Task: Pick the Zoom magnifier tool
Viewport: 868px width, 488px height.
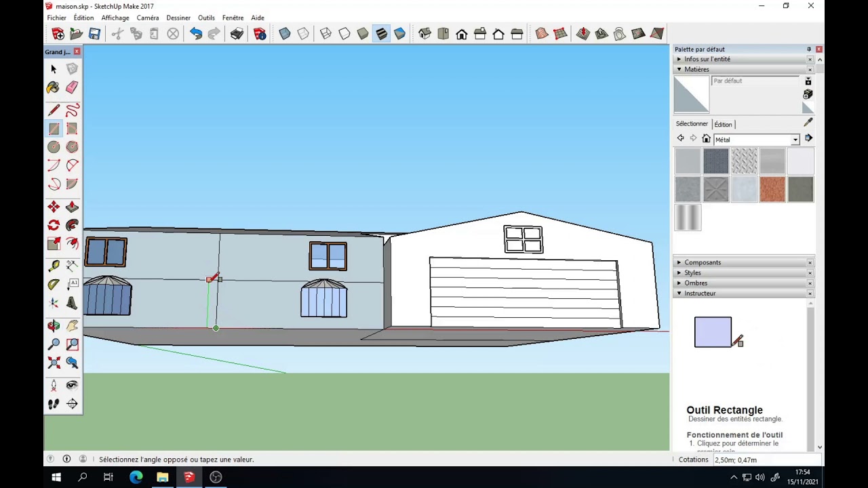Action: pyautogui.click(x=54, y=344)
